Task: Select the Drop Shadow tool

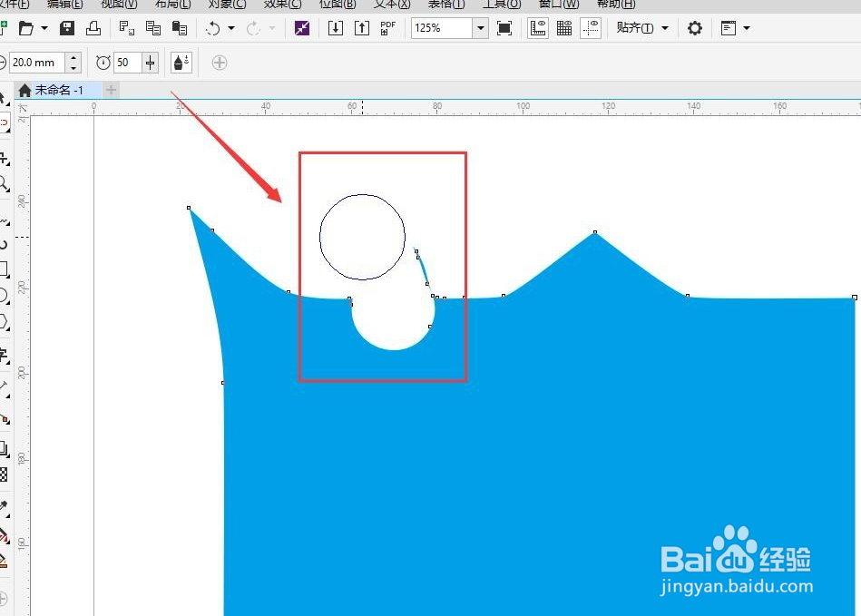Action: pyautogui.click(x=4, y=450)
